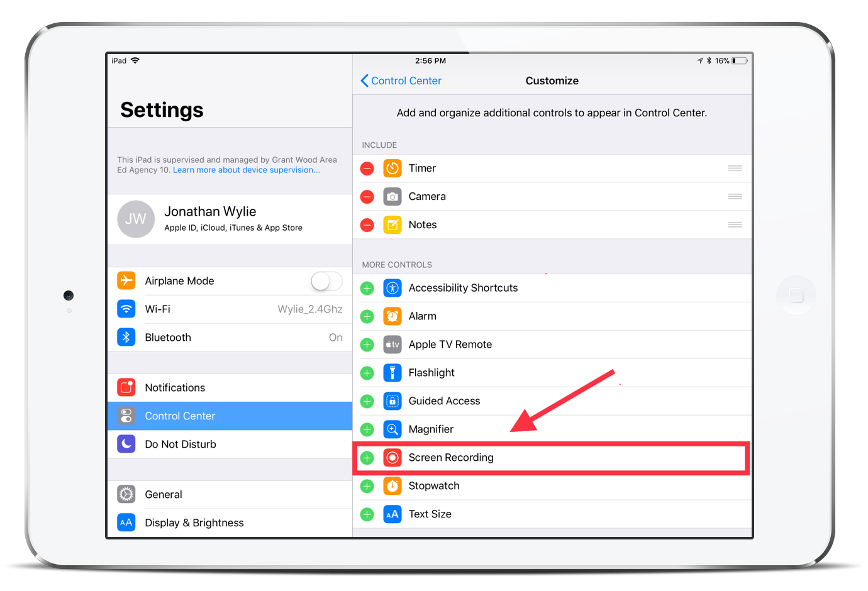Click the Screen Recording label

point(451,458)
